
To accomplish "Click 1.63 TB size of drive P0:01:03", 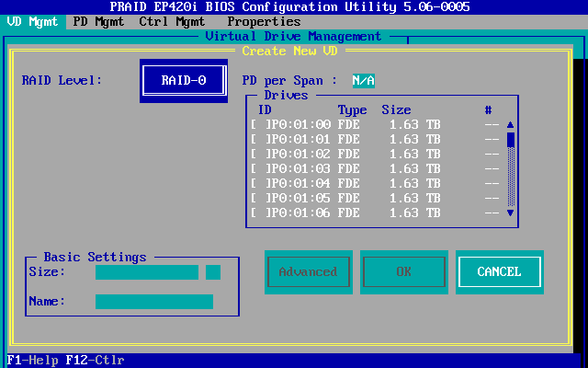I will click(414, 168).
